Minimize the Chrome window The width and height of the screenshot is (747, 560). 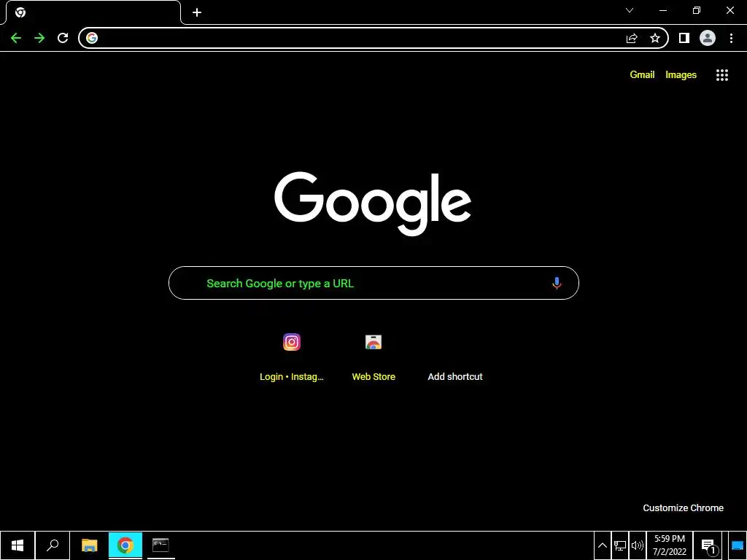click(663, 10)
